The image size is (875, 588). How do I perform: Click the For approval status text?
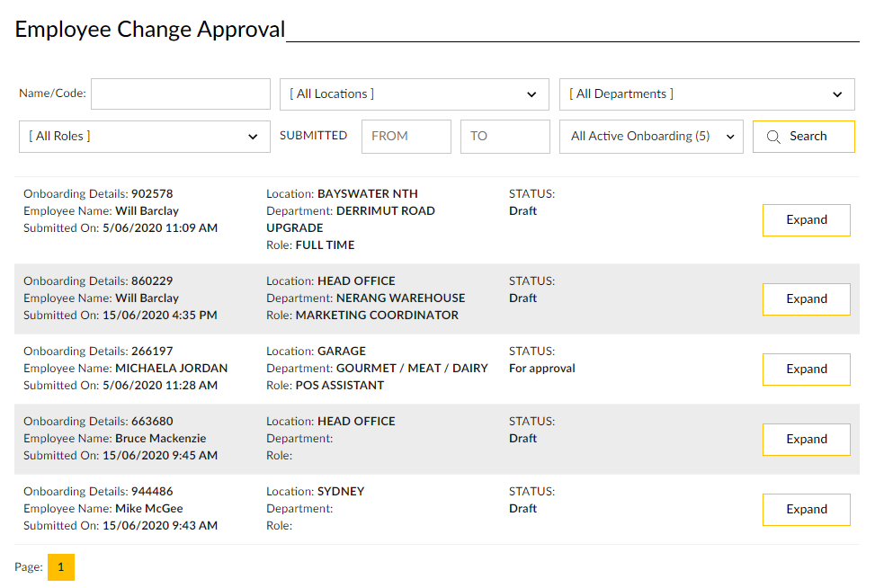(541, 369)
